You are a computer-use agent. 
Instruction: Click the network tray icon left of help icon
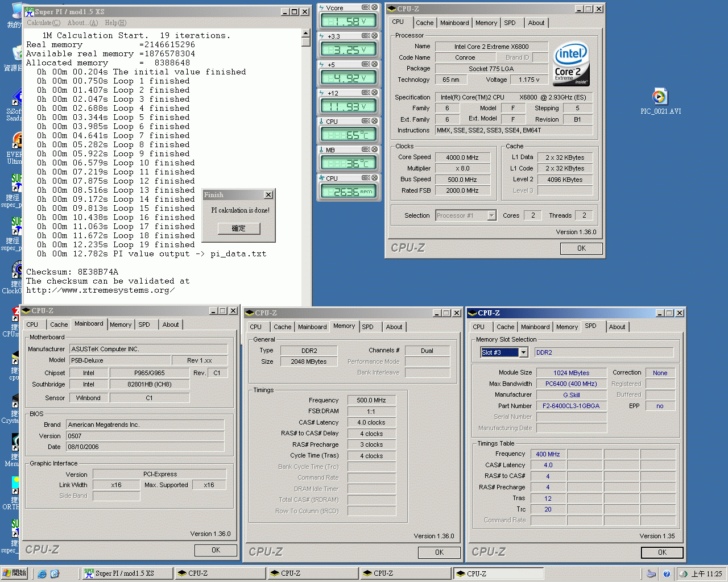[x=651, y=574]
